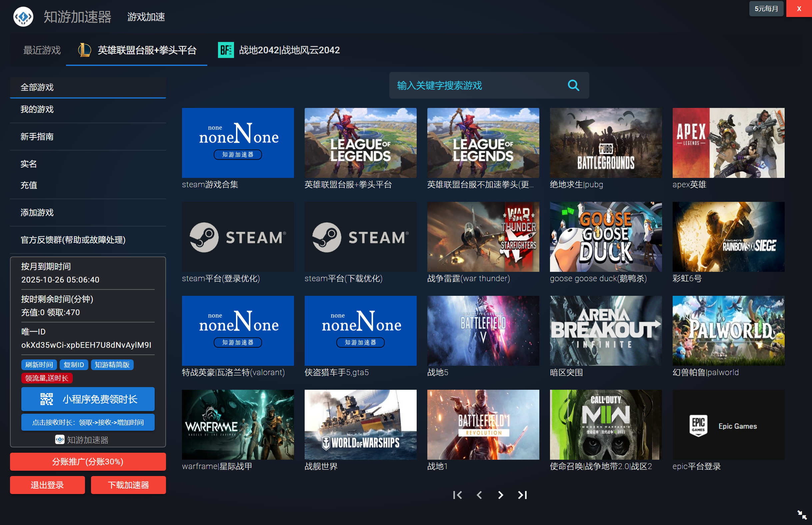
Task: Switch to 战地2042|战地风云2042 tab
Action: pos(279,50)
